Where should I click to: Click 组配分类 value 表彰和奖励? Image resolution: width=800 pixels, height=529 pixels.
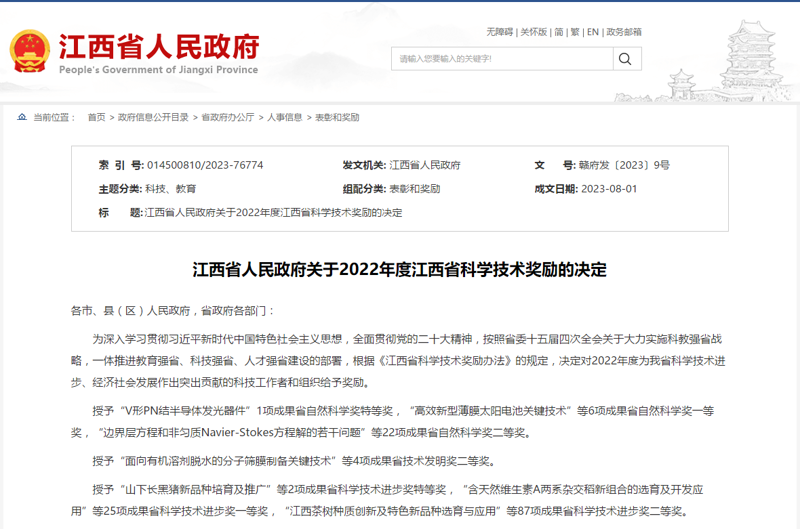tap(414, 189)
